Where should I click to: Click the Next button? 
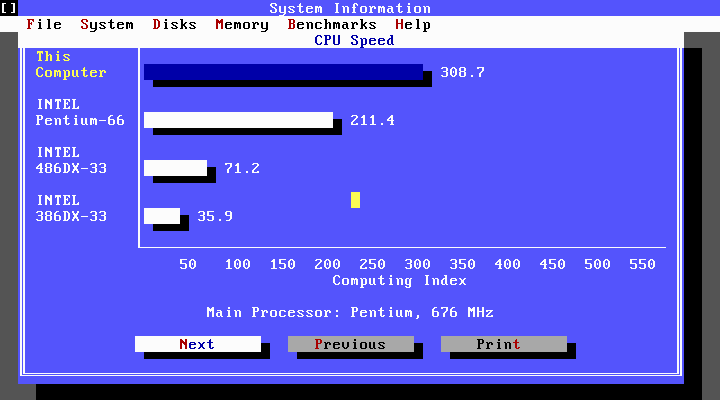(198, 344)
